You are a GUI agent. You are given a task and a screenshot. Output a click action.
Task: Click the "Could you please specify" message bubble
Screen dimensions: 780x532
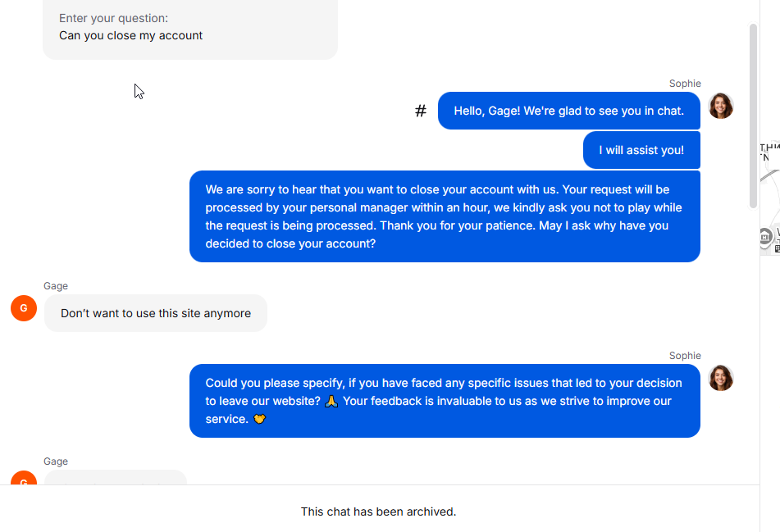pos(445,401)
